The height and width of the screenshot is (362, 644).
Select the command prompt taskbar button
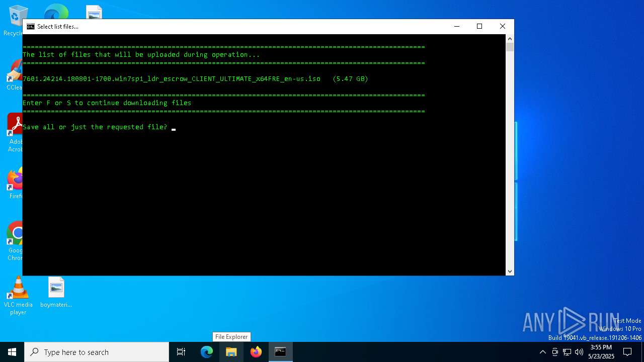[280, 352]
